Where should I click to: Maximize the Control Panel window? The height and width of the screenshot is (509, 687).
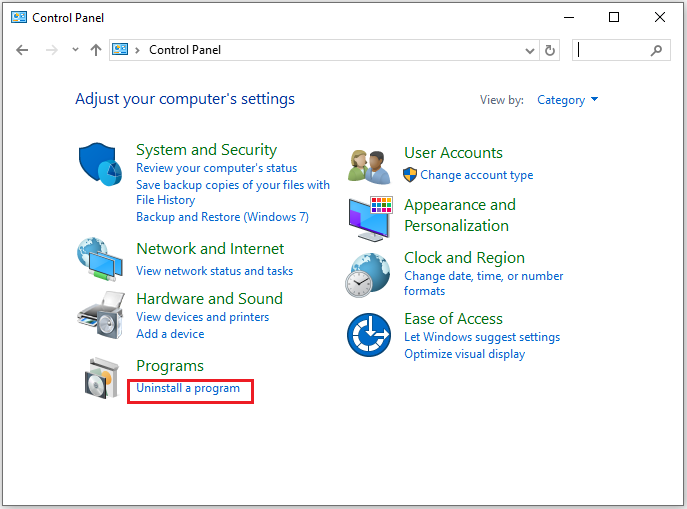(x=614, y=18)
